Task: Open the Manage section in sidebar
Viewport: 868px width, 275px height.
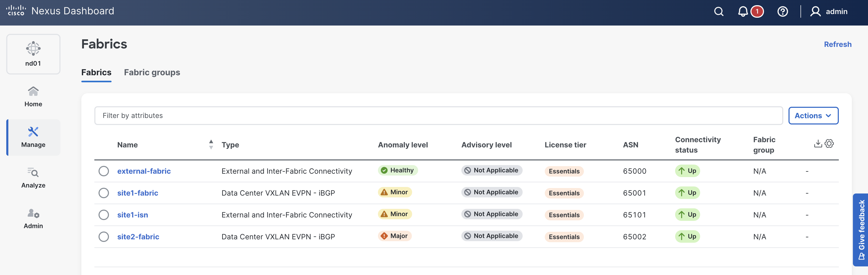Action: [33, 137]
